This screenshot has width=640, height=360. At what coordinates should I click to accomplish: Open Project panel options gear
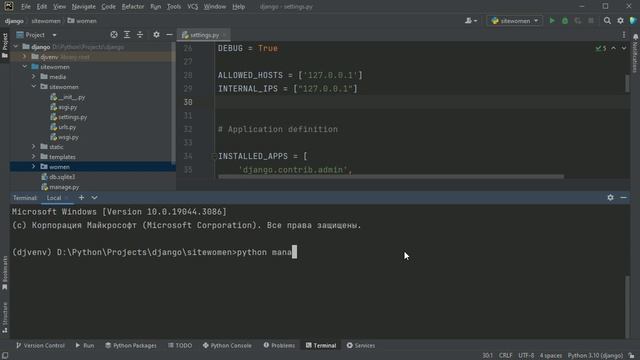(156, 35)
